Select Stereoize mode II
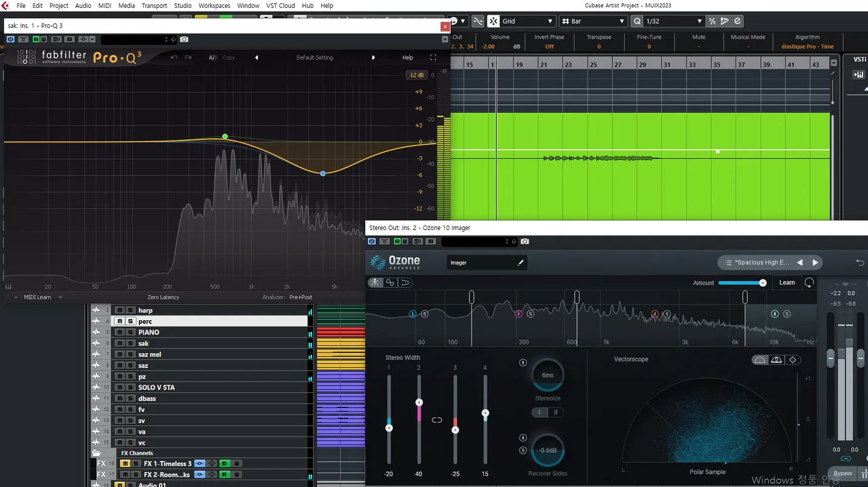Screen dimensions: 868x487 (556, 412)
